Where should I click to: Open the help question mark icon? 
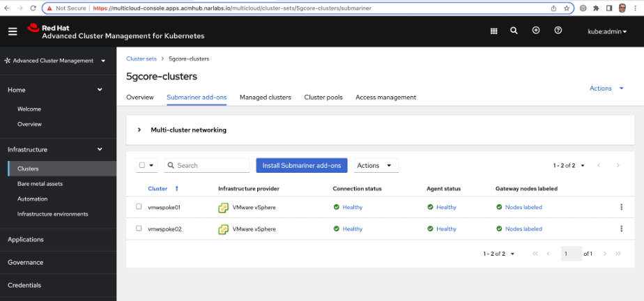[558, 31]
